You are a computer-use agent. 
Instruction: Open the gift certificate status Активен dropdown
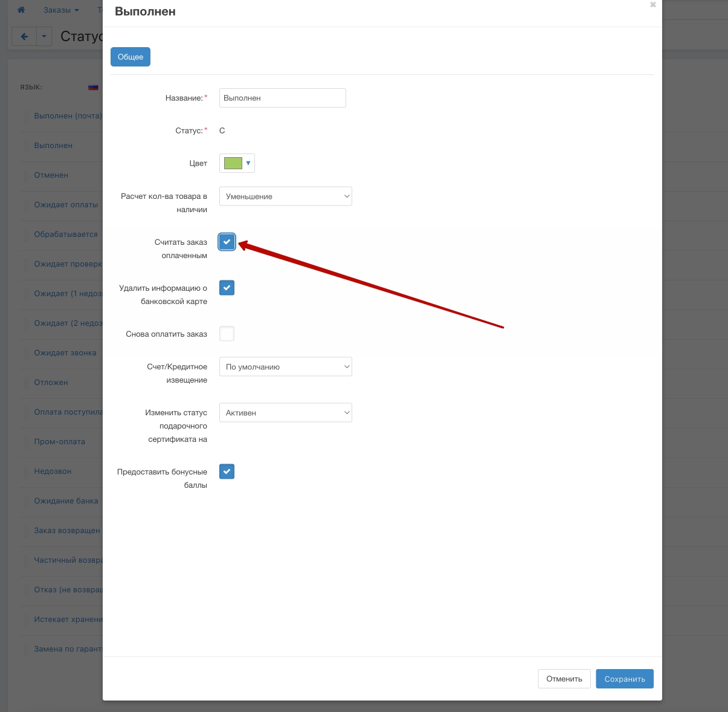click(285, 413)
